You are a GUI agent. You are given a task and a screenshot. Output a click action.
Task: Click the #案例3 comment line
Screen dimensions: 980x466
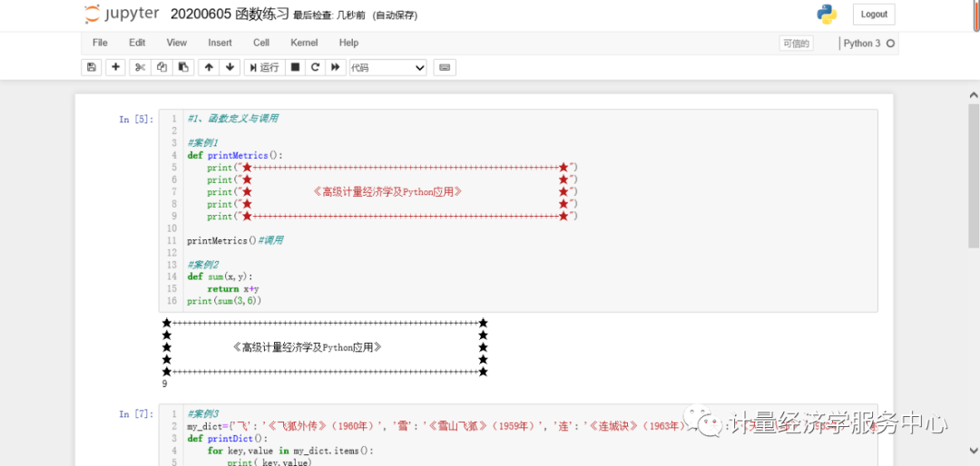(x=202, y=413)
